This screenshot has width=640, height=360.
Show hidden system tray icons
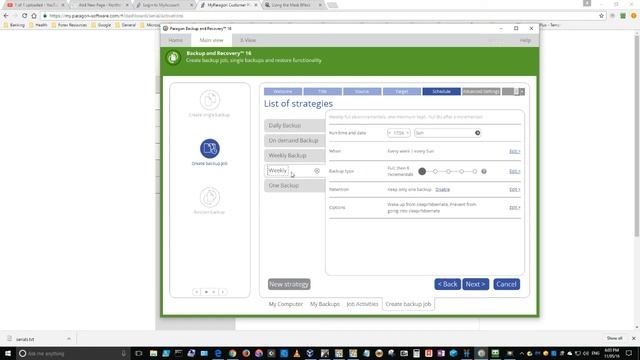pos(522,353)
